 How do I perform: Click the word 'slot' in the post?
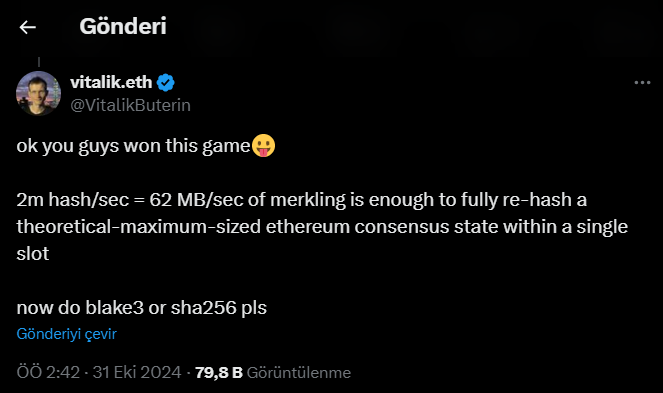pyautogui.click(x=33, y=254)
